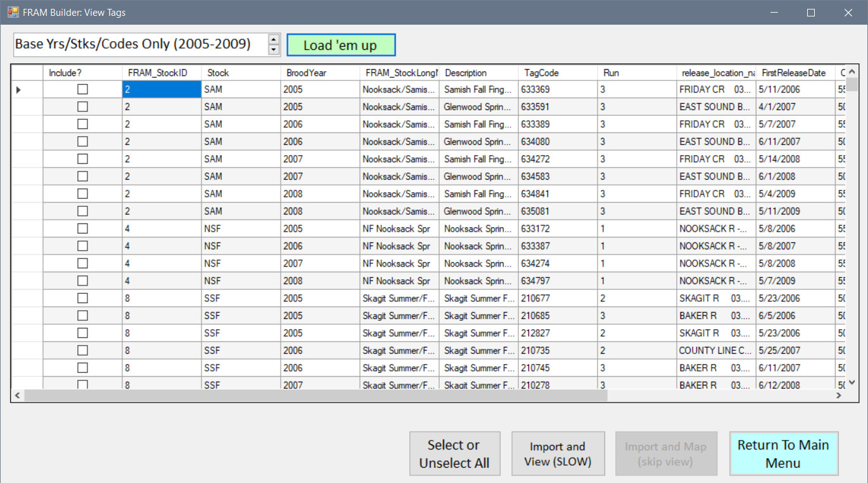Select the TagCode cell 633369
The image size is (868, 483).
click(558, 90)
